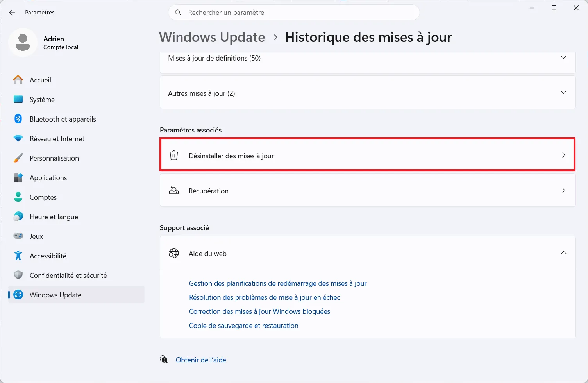
Task: Select Système in the sidebar
Action: 42,99
